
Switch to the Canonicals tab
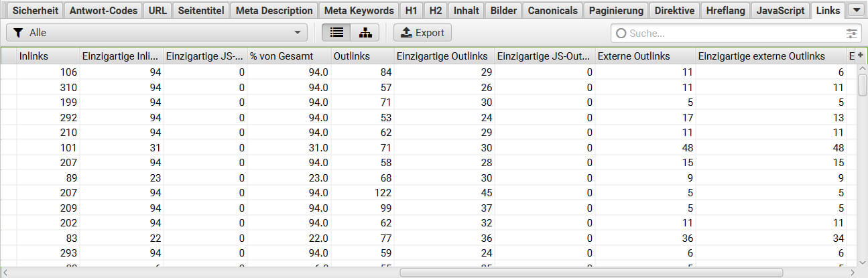click(x=552, y=10)
